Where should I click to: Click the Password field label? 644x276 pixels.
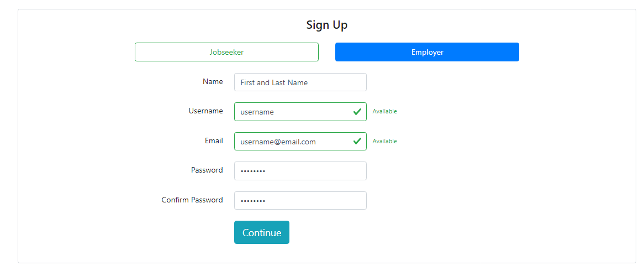click(207, 170)
